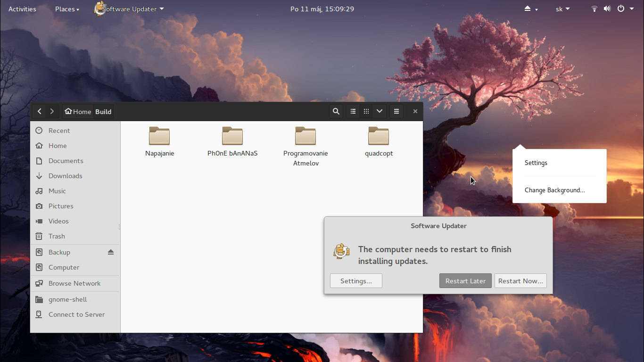644x362 pixels.
Task: Click the Backup drive icon in sidebar
Action: (x=39, y=252)
